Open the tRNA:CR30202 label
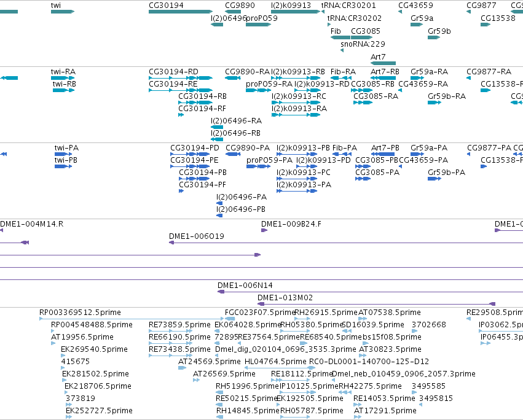Image resolution: width=523 pixels, height=420 pixels. [x=354, y=18]
